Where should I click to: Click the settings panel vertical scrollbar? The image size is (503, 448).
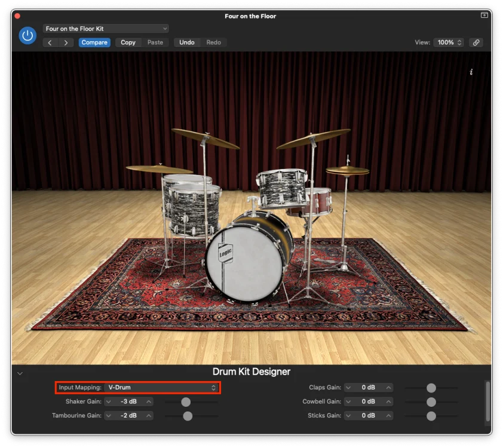point(487,401)
